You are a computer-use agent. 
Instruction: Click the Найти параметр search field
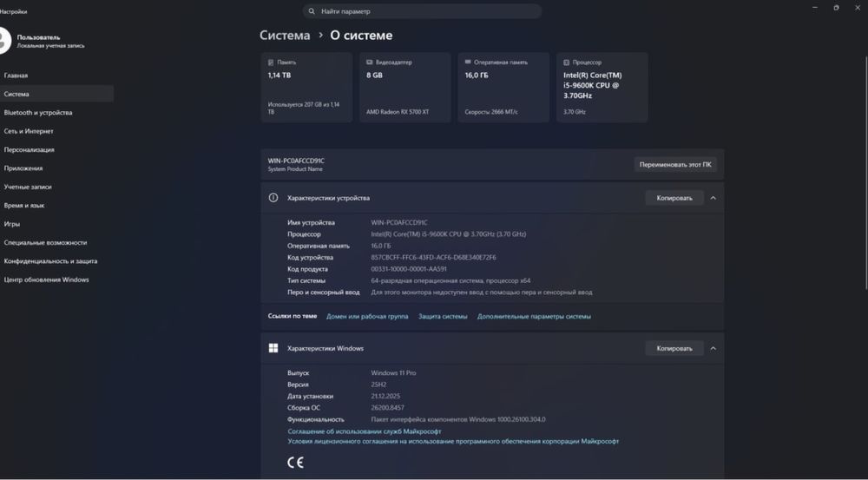click(422, 11)
